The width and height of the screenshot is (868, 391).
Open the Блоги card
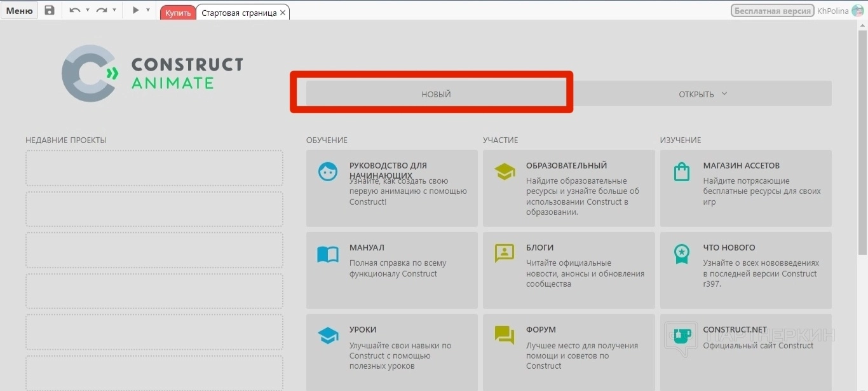569,270
